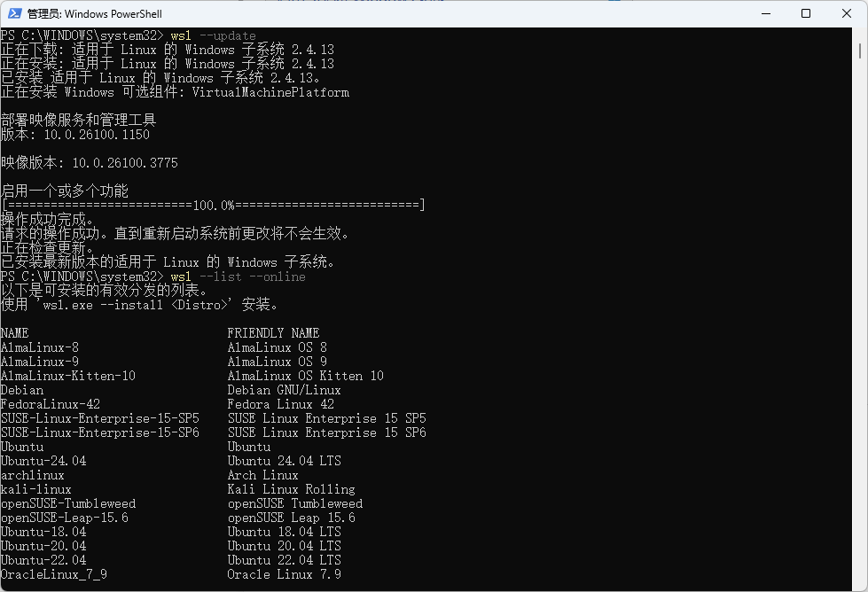
Task: Click the vertical scrollbar thumb
Action: click(859, 51)
